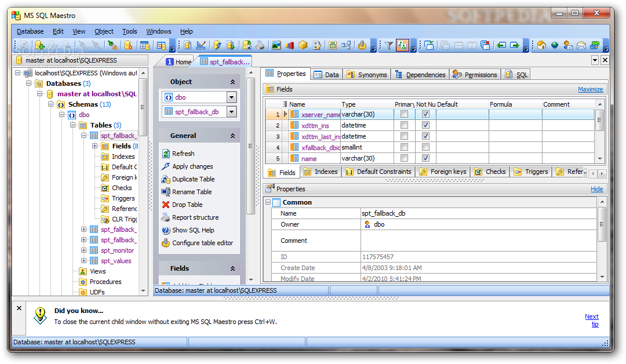
Task: Collapse the Object panel section
Action: [232, 82]
